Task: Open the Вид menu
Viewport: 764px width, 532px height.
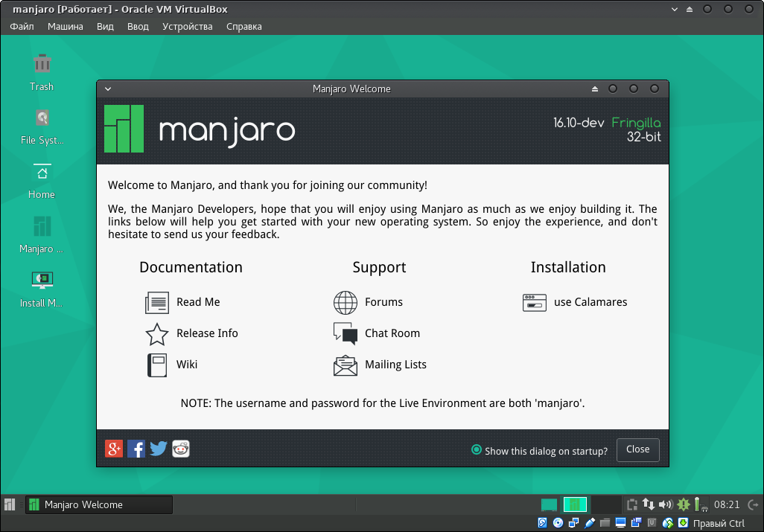Action: tap(105, 27)
